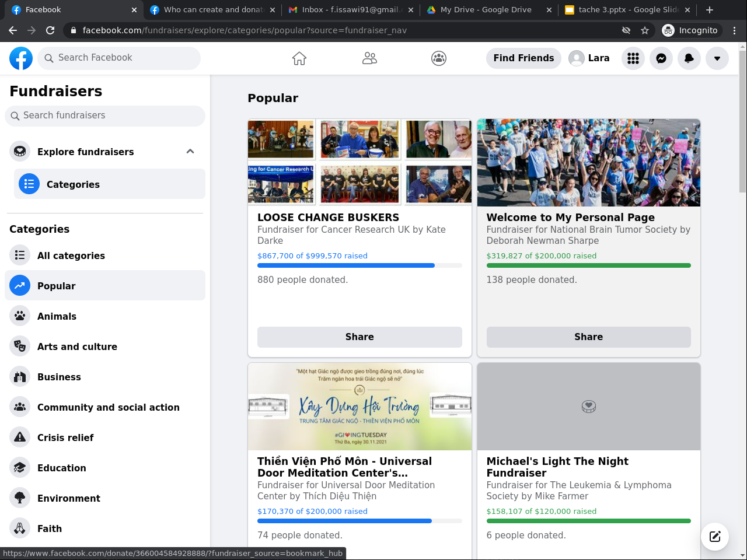This screenshot has width=747, height=560.
Task: Select the Arts and culture masks icon
Action: 20,346
